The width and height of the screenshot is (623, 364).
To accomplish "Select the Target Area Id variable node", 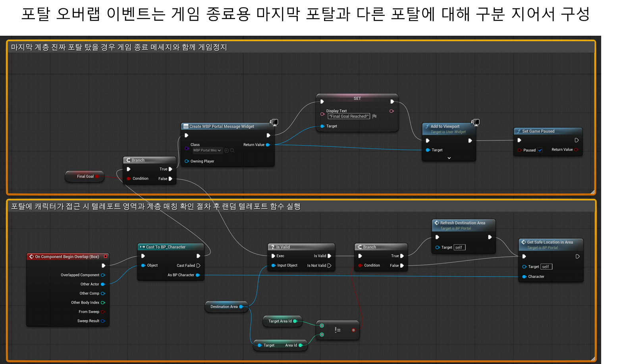I will pyautogui.click(x=282, y=321).
